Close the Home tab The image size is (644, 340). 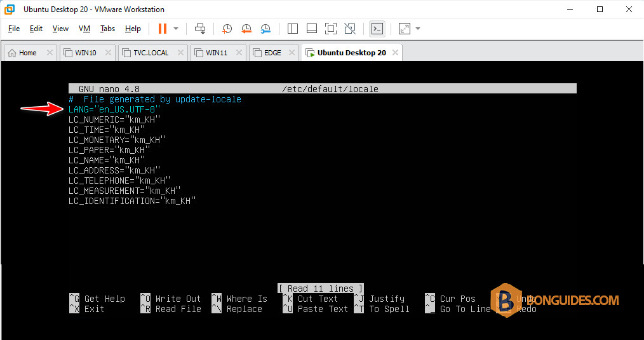(x=50, y=53)
